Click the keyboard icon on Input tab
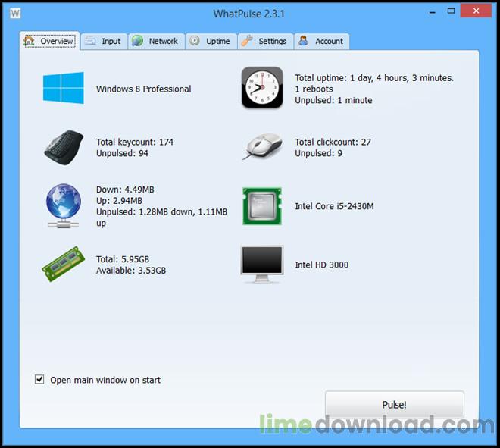Viewport: 500px width, 448px height. [x=90, y=41]
